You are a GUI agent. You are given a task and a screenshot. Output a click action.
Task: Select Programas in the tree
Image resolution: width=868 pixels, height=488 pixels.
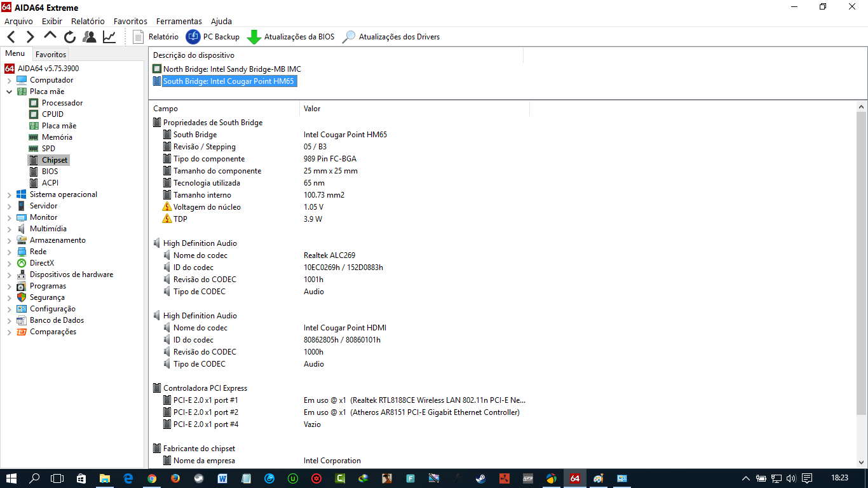[x=48, y=286]
